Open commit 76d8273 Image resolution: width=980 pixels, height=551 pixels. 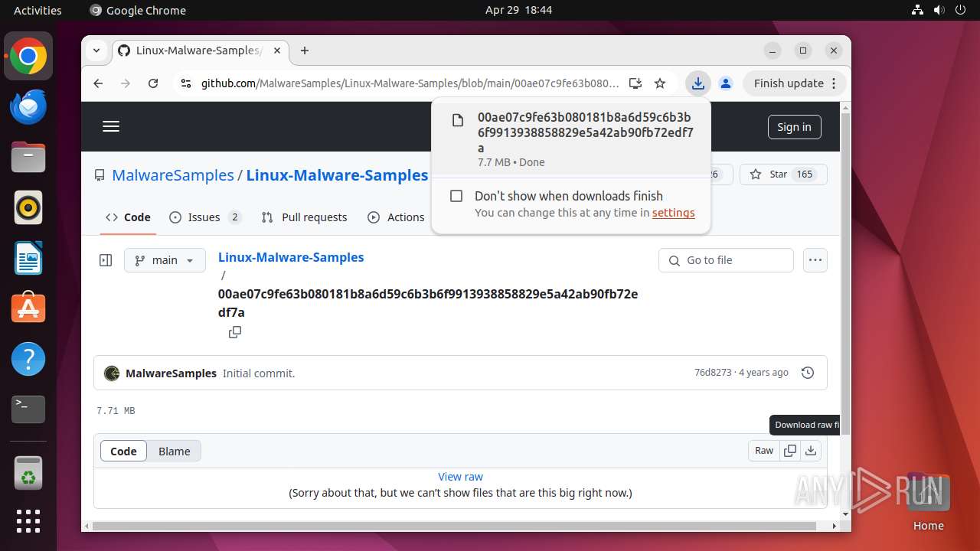[713, 373]
